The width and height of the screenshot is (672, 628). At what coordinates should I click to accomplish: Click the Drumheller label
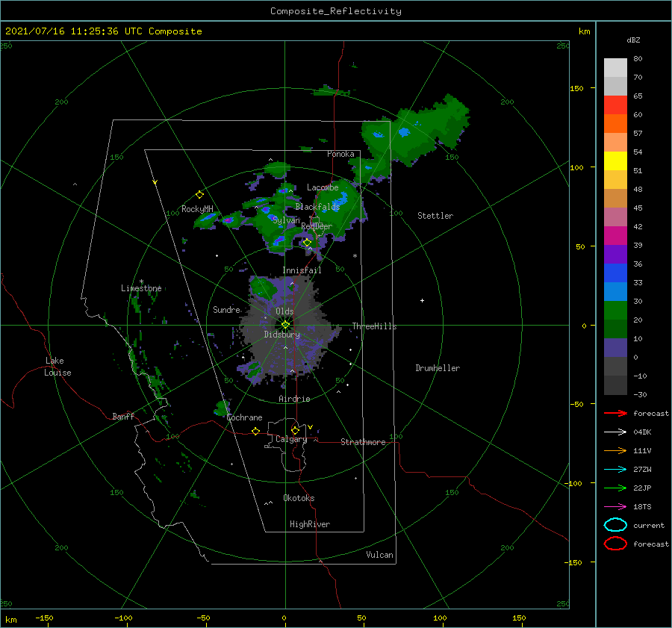[x=438, y=368]
